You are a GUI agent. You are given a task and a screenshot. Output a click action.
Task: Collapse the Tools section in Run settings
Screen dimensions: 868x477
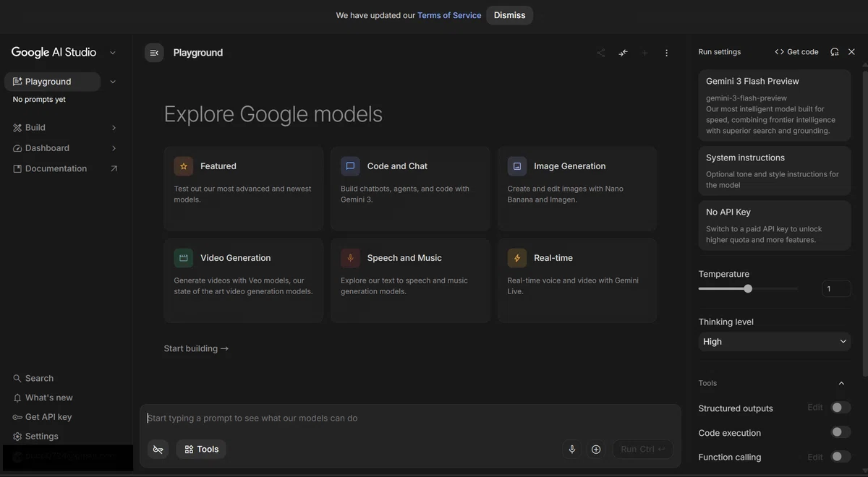(841, 383)
